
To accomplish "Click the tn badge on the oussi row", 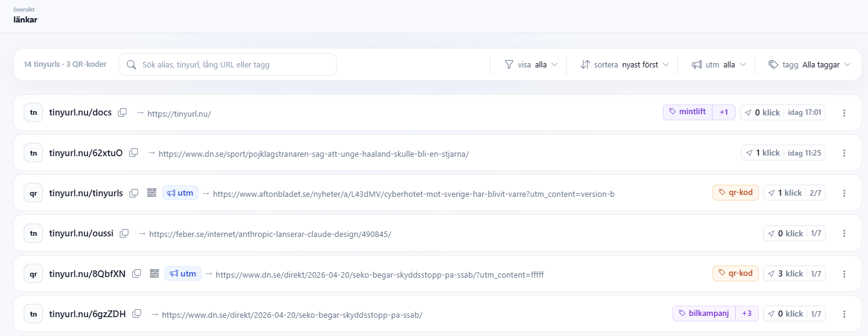I will (x=33, y=233).
